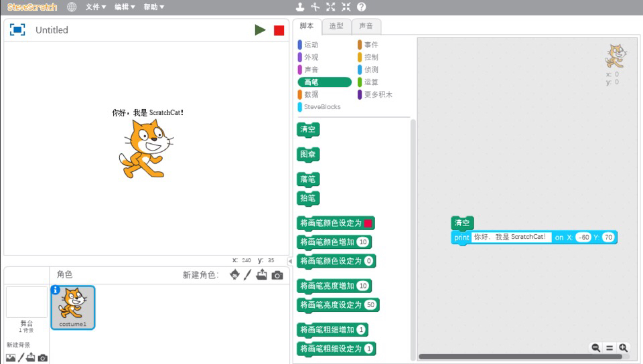Click the horizontal scripts area scrollbar
The width and height of the screenshot is (643, 364).
pyautogui.click(x=520, y=357)
